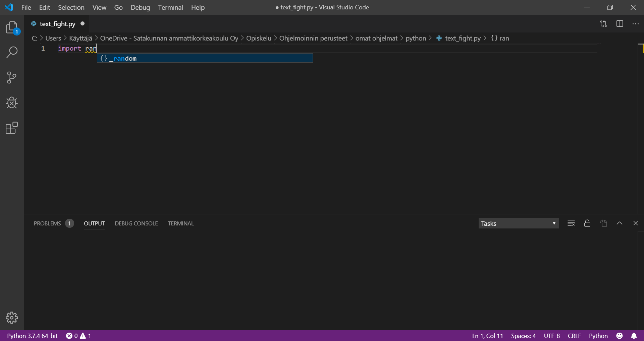Click the problems count badge 1
Screen dimensions: 644x341
tap(69, 223)
